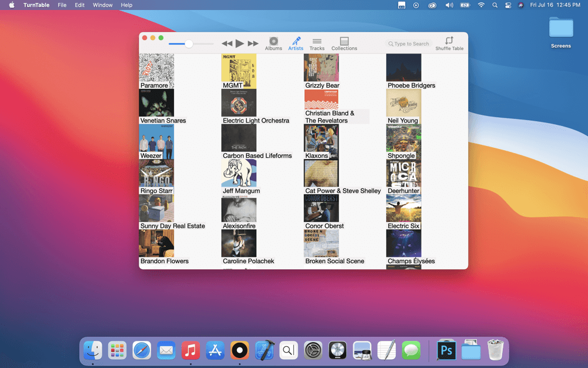This screenshot has height=368, width=588.
Task: Open Finder from the Dock
Action: (93, 351)
